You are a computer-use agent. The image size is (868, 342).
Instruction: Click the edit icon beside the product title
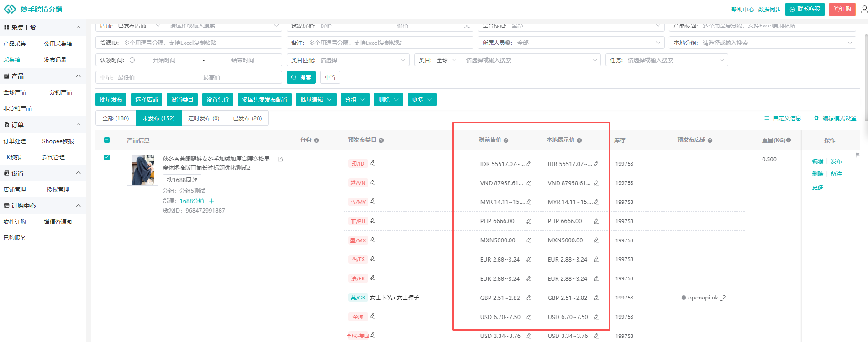pyautogui.click(x=280, y=159)
